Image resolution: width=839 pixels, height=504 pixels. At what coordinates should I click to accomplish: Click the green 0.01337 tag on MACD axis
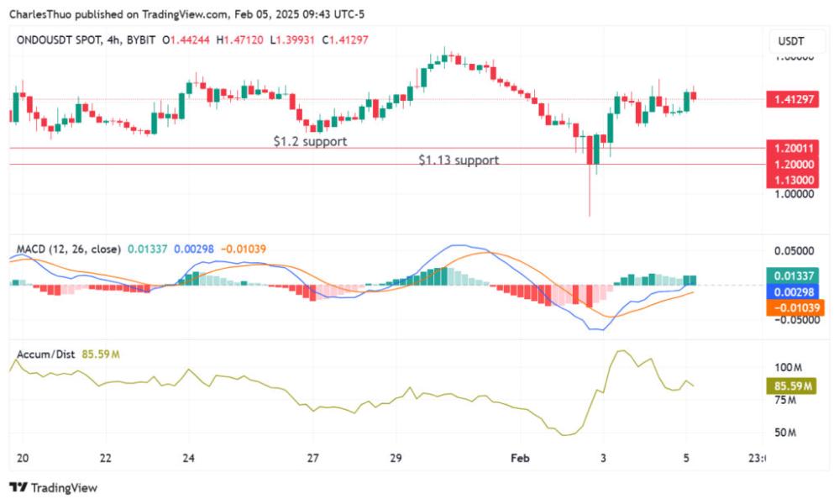click(793, 276)
